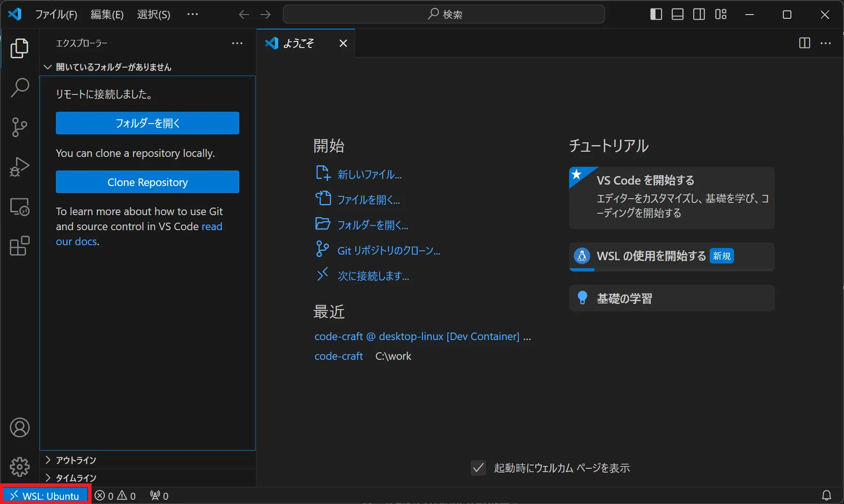844x504 pixels.
Task: Open the Explorer icon in the activity bar
Action: pyautogui.click(x=19, y=48)
